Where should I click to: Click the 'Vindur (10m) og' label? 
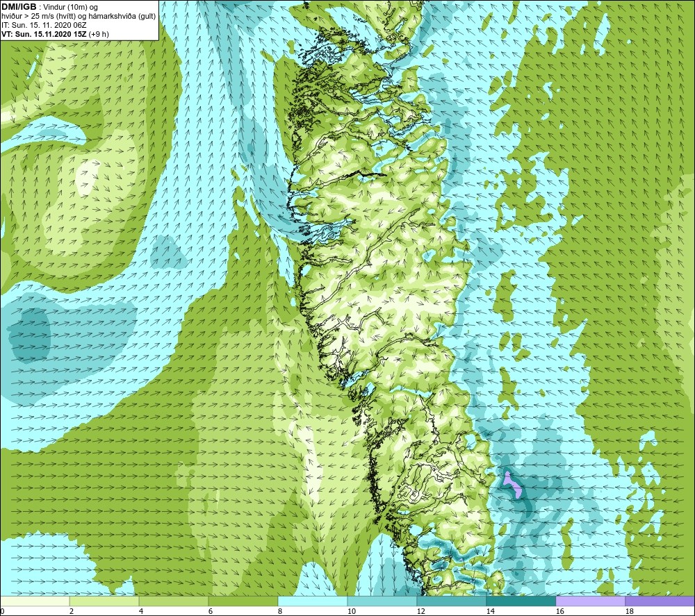[x=71, y=7]
